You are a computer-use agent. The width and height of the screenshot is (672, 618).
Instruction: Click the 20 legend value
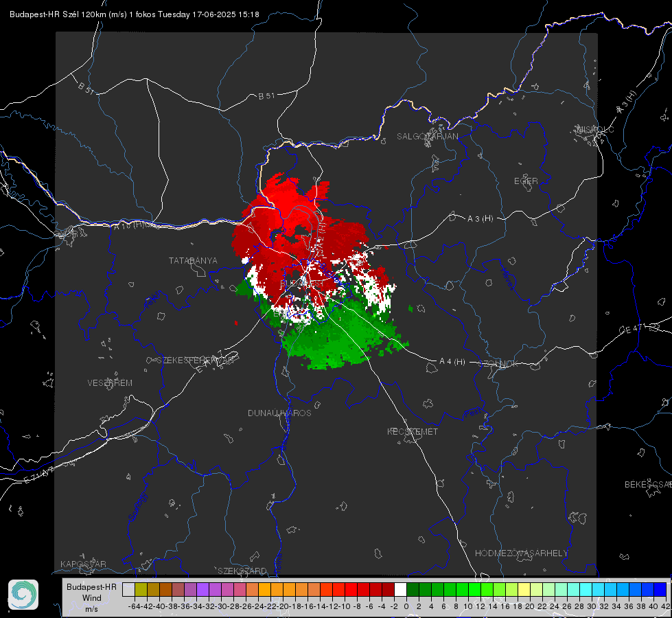pos(530,606)
